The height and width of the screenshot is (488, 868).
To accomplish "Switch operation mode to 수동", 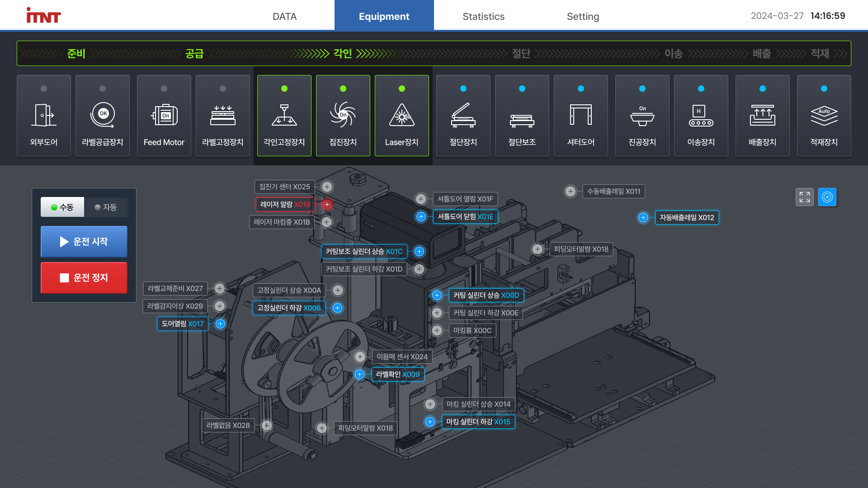I will (x=62, y=207).
